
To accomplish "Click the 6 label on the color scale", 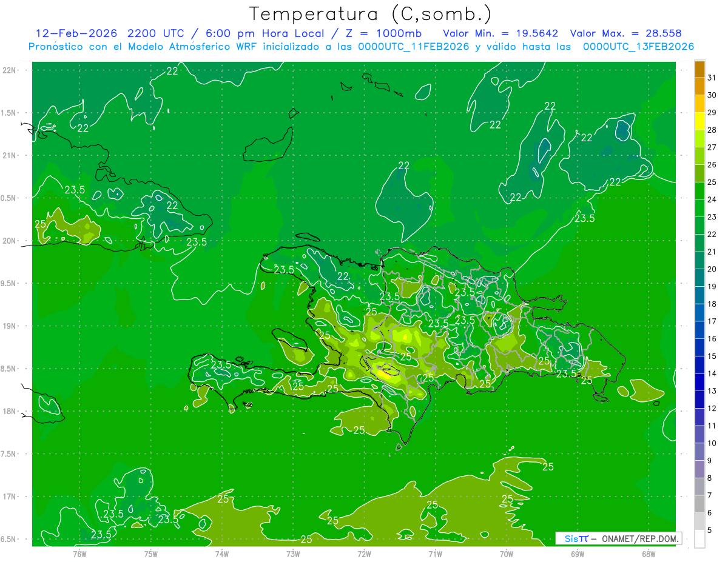I will (710, 513).
